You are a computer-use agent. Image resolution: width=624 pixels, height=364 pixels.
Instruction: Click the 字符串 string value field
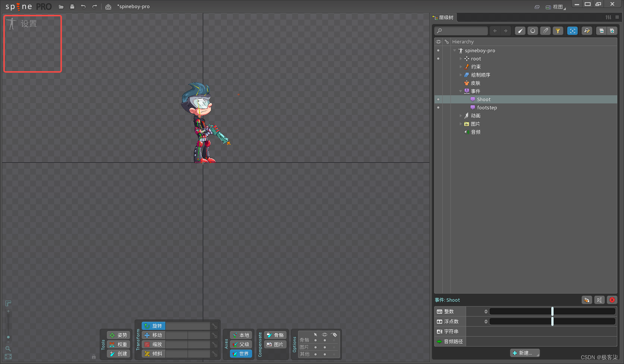pyautogui.click(x=541, y=331)
